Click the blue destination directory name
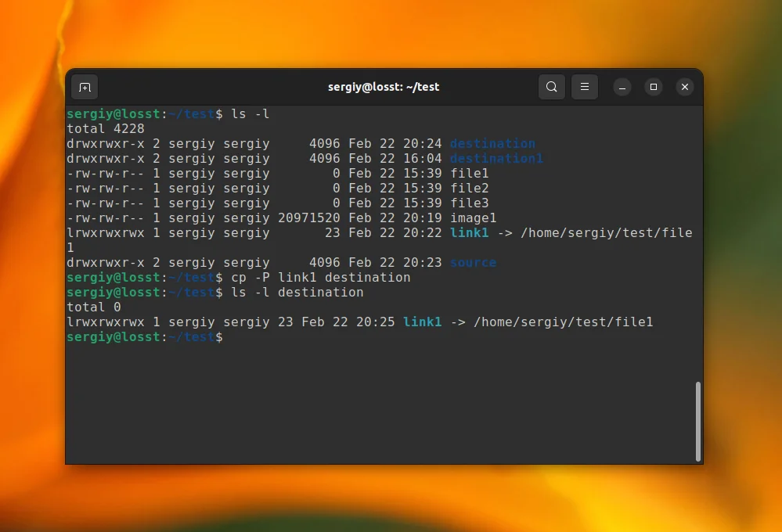Image resolution: width=782 pixels, height=532 pixels. pos(492,143)
